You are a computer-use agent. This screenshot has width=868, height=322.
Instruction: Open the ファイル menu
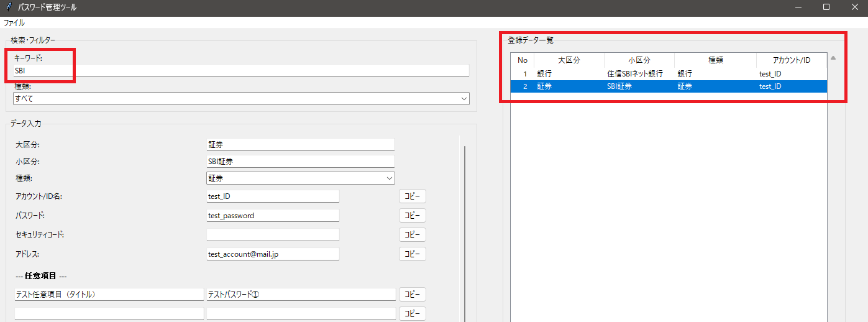[14, 22]
